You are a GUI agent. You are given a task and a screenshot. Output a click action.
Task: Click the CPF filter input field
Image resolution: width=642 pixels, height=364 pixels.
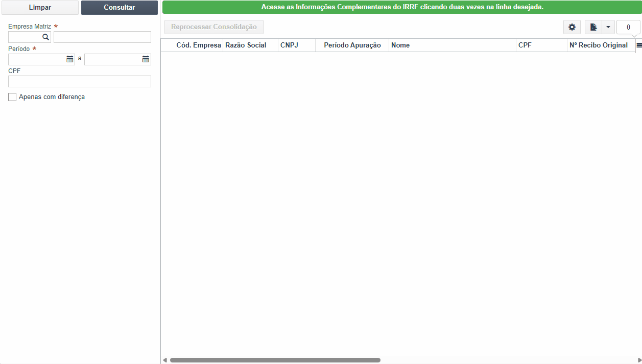pos(80,82)
